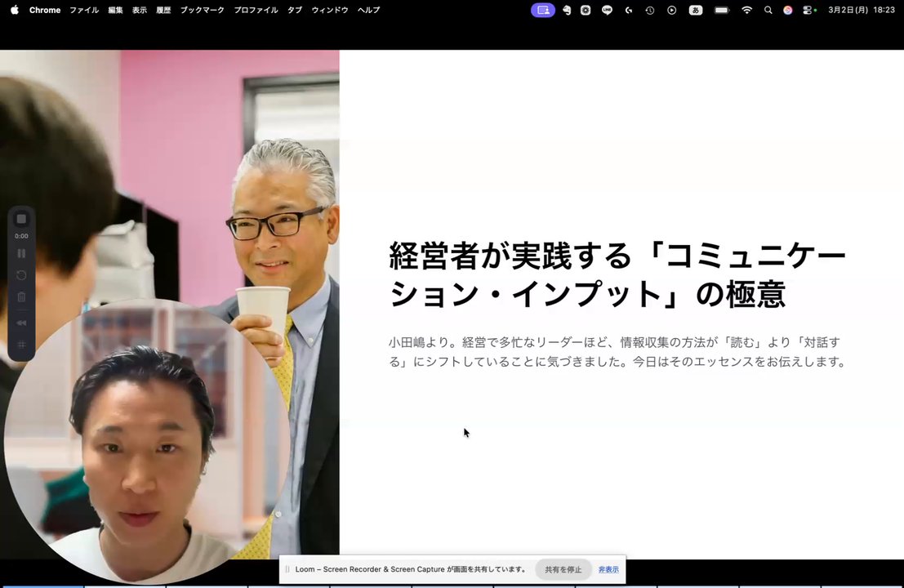
Task: Stop the Loom recording
Action: (21, 219)
